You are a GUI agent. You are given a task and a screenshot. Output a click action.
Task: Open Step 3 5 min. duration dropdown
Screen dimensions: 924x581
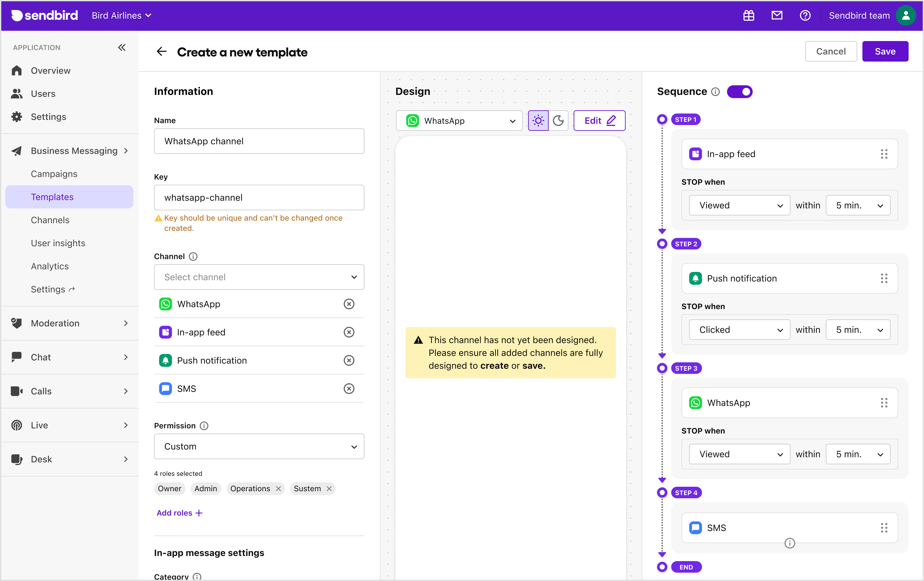(x=858, y=454)
